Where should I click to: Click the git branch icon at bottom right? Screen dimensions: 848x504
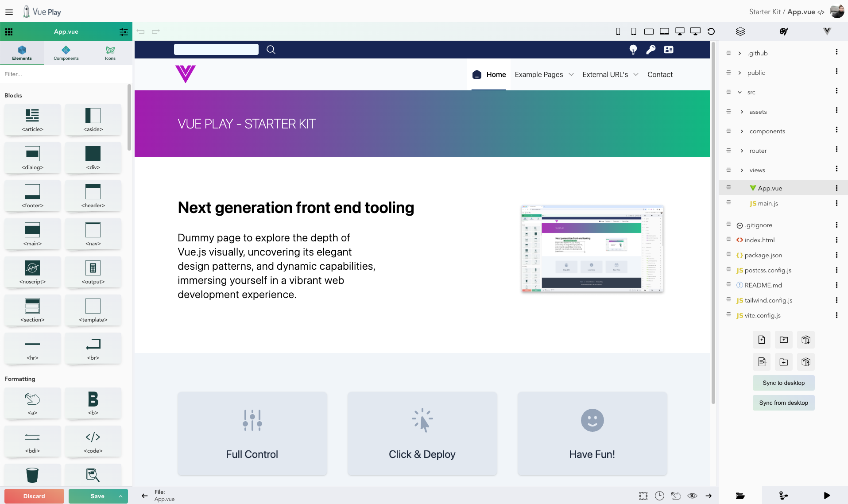click(784, 496)
